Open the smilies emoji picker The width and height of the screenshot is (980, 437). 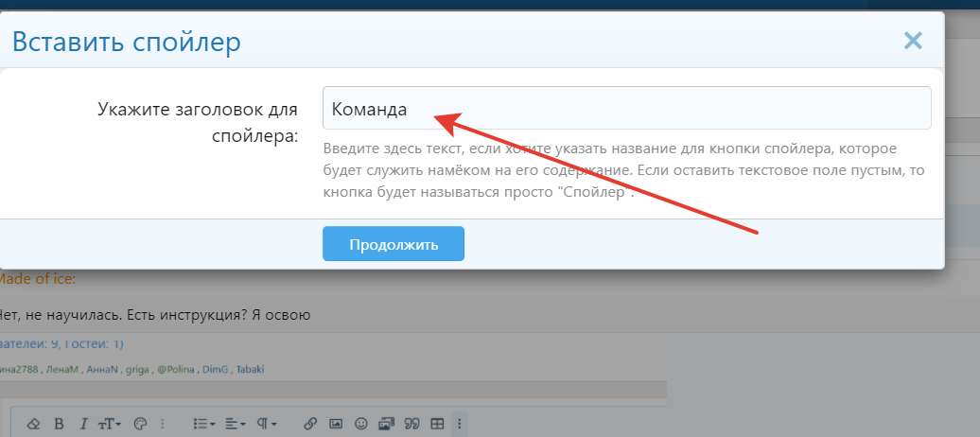point(360,424)
